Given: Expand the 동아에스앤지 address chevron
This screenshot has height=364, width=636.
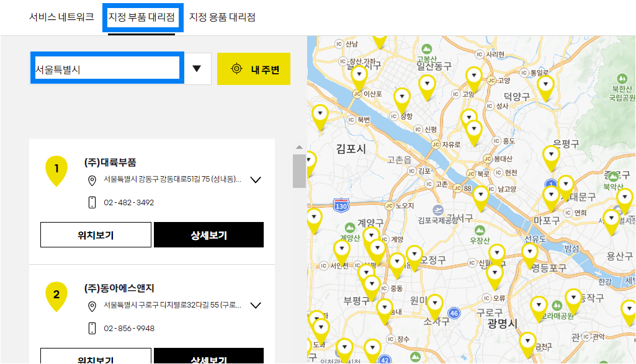Looking at the screenshot, I should [x=256, y=305].
